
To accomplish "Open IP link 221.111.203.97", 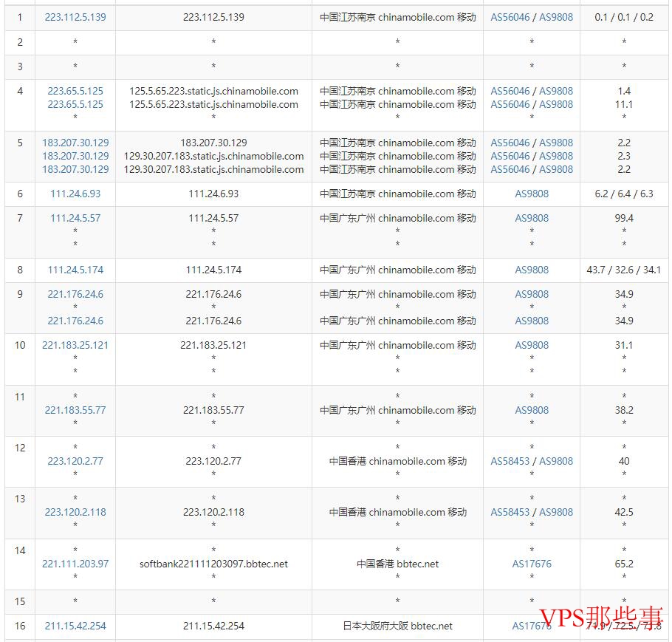I will coord(75,564).
